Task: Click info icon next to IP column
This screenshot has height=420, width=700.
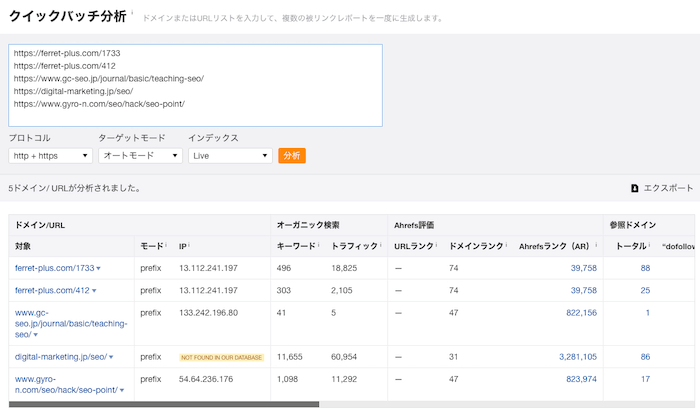Action: 189,244
